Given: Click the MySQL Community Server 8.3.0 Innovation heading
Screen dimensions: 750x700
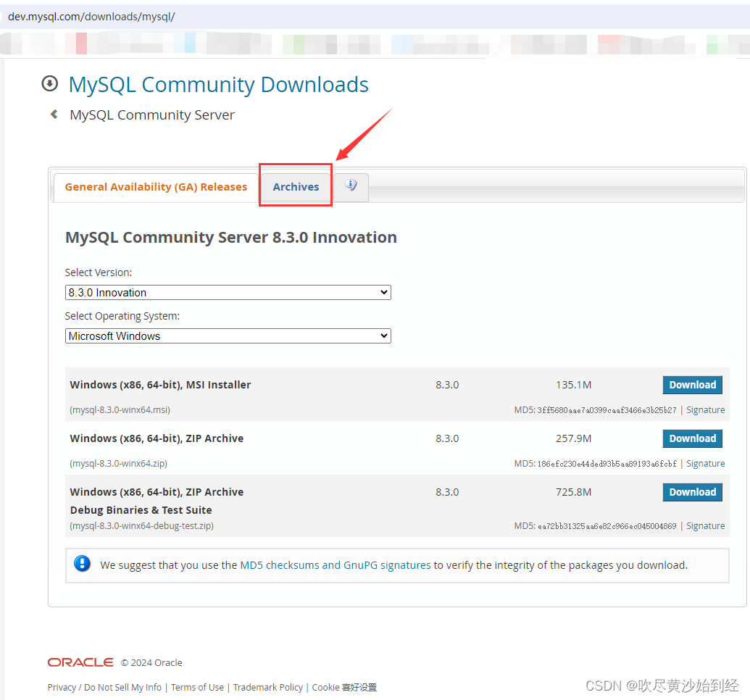Looking at the screenshot, I should (x=231, y=238).
